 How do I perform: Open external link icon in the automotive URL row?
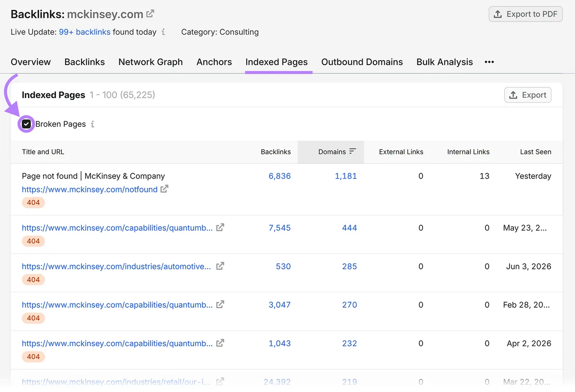click(x=220, y=266)
